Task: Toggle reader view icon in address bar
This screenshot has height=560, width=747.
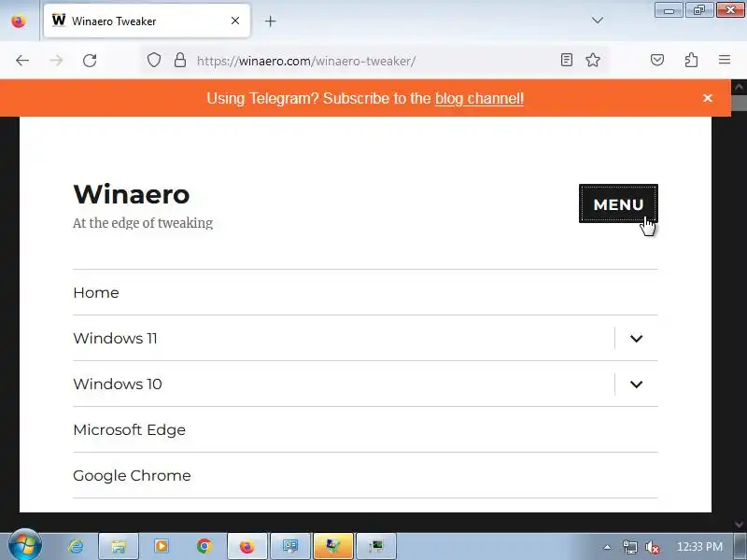Action: [x=567, y=60]
